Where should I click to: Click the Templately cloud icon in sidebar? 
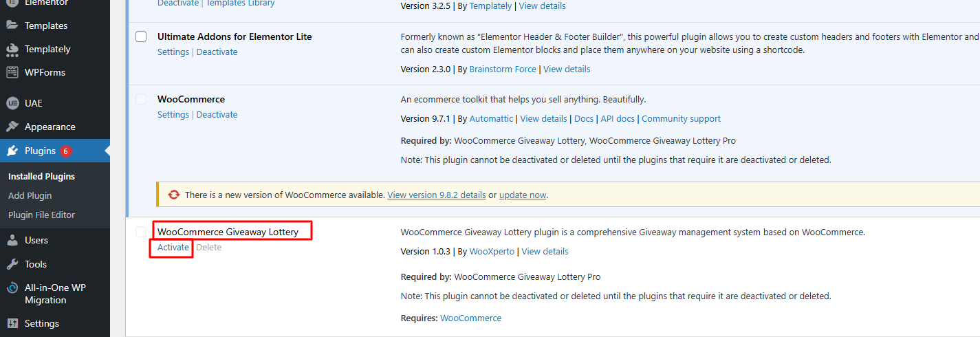12,50
